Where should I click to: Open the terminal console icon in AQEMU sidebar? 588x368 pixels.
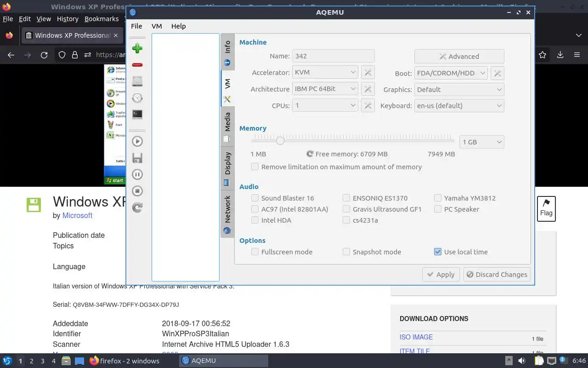pos(137,115)
